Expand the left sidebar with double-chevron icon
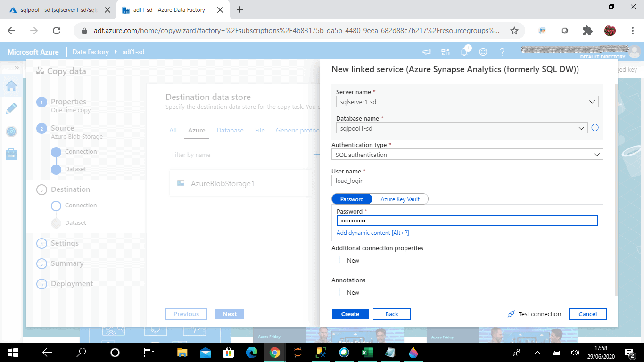Image resolution: width=644 pixels, height=362 pixels. point(17,68)
